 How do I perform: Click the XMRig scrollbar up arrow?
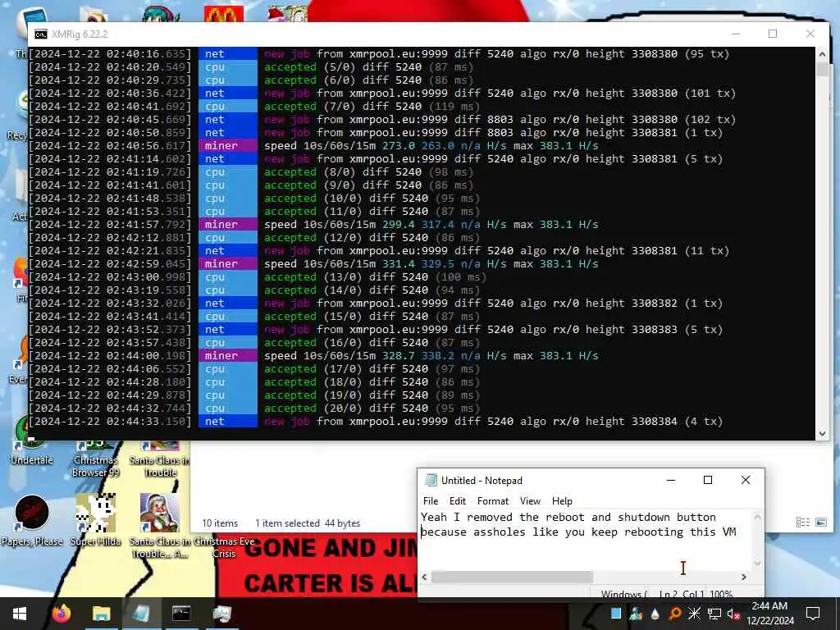[x=822, y=54]
